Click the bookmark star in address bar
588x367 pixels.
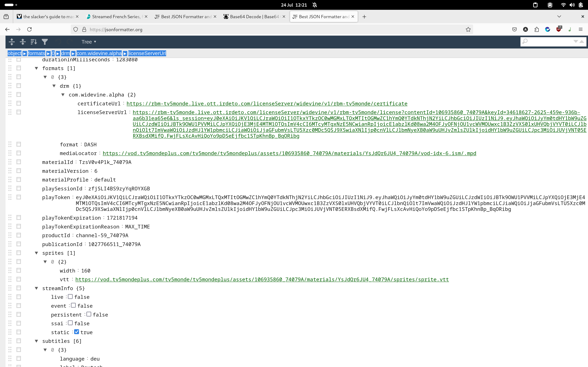pyautogui.click(x=468, y=29)
